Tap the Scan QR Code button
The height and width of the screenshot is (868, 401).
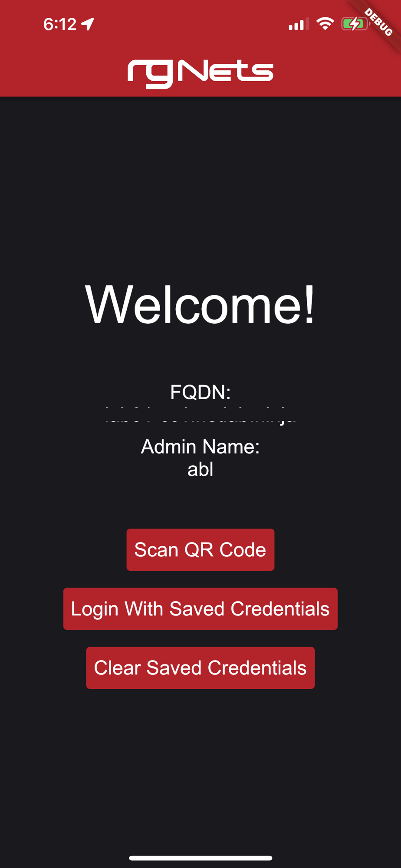pos(200,549)
